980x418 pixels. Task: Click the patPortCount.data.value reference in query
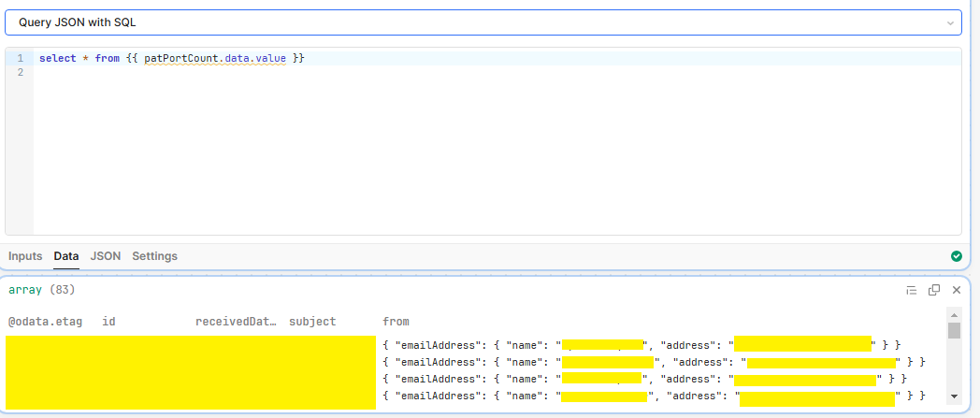tap(214, 58)
